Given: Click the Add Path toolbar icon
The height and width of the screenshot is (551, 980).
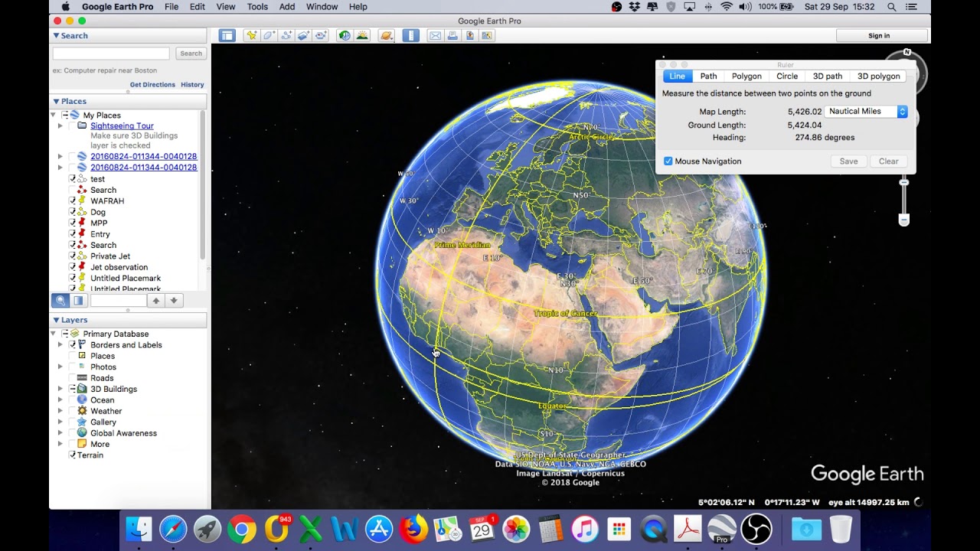Looking at the screenshot, I should (x=286, y=35).
